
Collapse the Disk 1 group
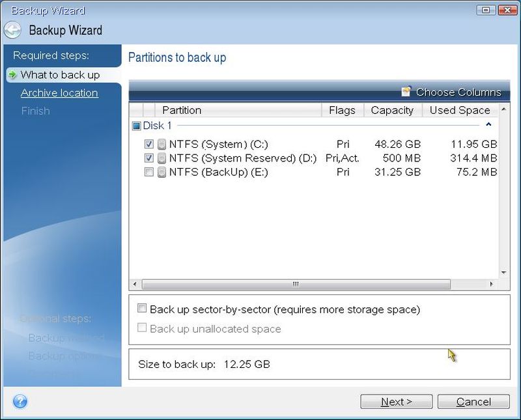pyautogui.click(x=488, y=125)
